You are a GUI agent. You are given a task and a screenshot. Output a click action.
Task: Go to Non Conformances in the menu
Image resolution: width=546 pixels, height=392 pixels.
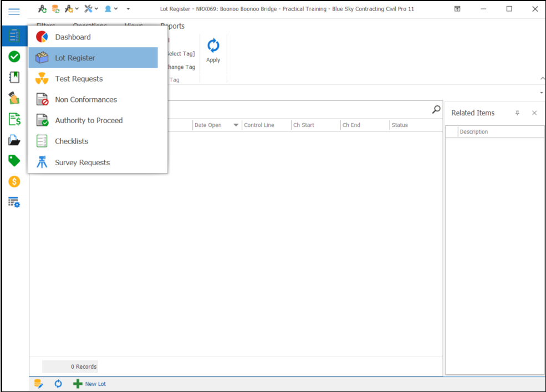(x=93, y=100)
